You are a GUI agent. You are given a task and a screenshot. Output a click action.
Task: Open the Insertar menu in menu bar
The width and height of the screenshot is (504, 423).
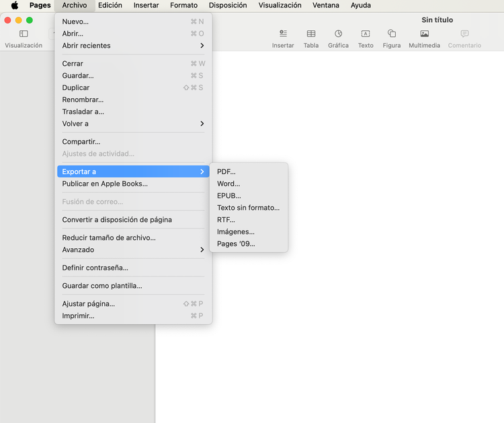click(x=146, y=5)
